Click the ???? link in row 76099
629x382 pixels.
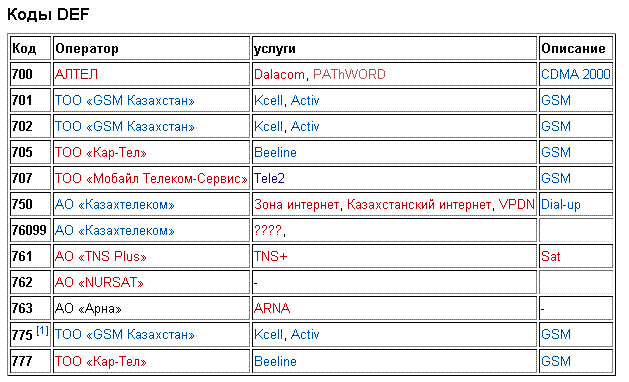point(268,230)
